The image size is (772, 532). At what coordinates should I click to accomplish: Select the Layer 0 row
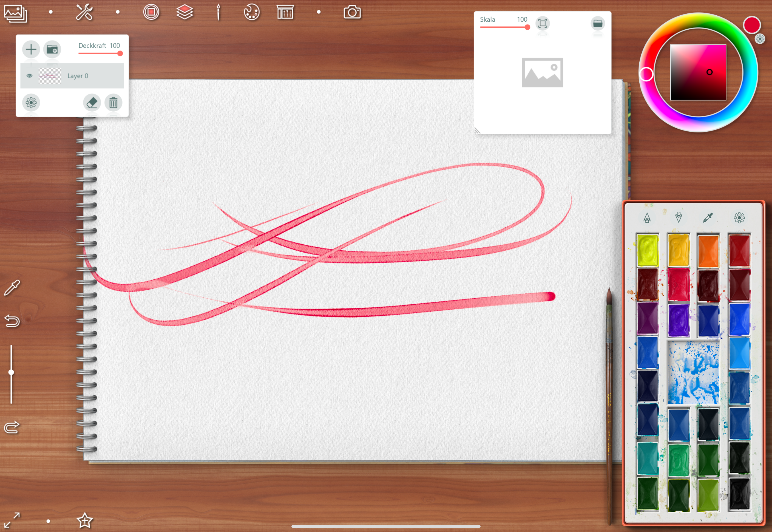point(72,76)
